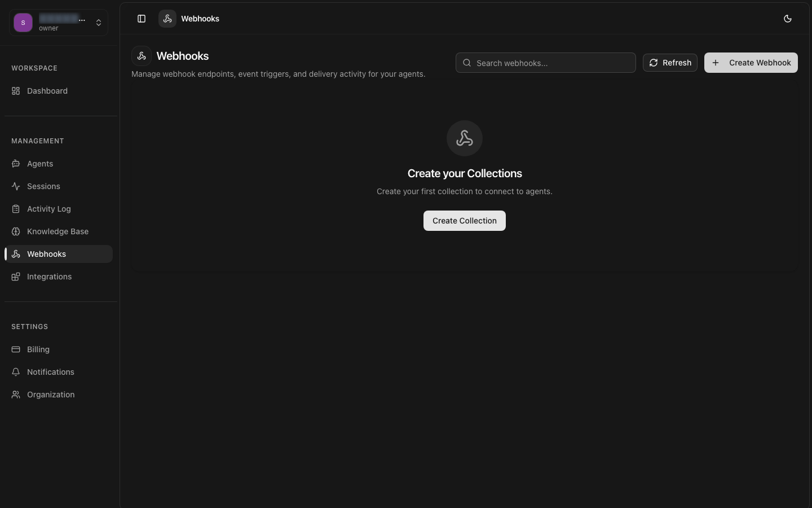Open the organization switcher chevrons
This screenshot has height=508, width=812.
(99, 23)
